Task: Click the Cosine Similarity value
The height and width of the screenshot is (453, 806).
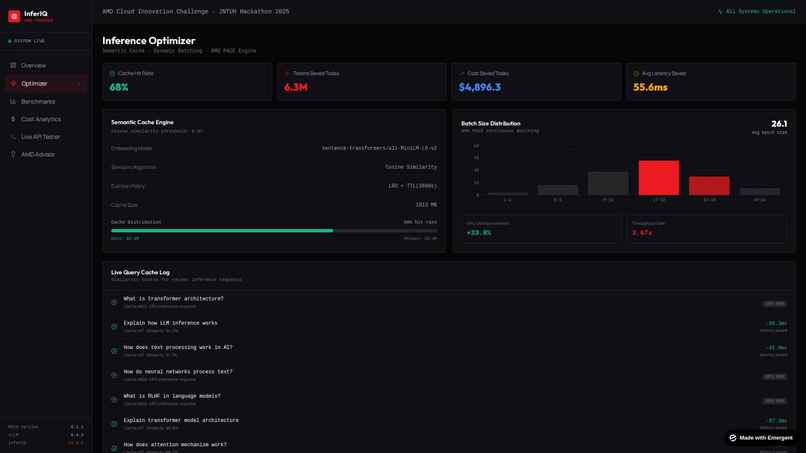Action: pos(411,167)
